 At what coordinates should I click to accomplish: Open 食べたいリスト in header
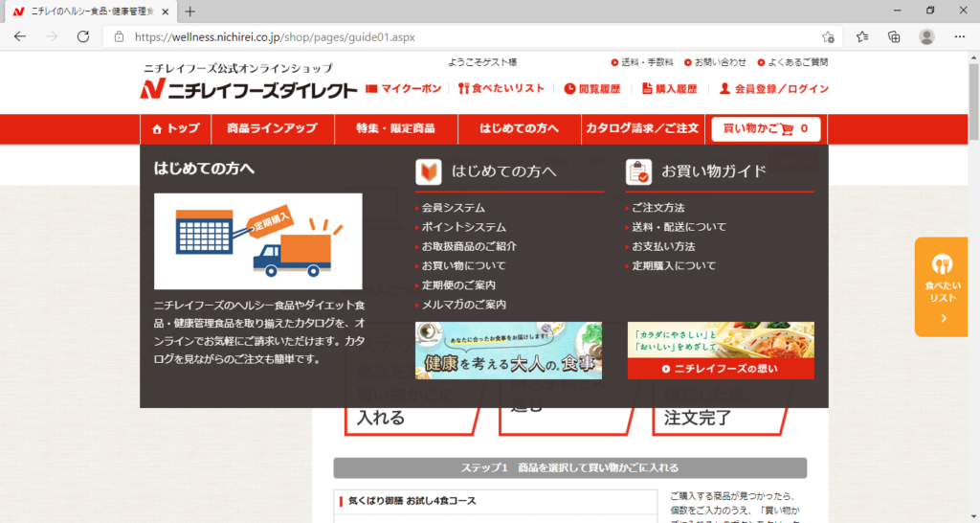[x=501, y=89]
